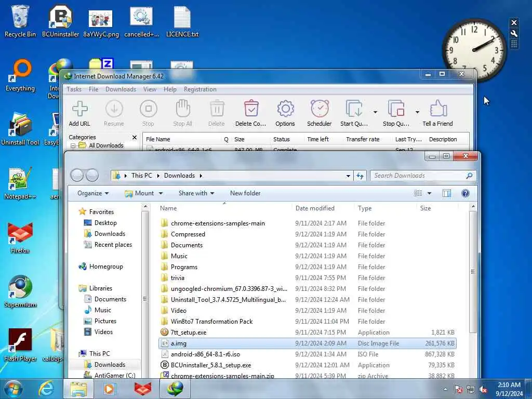Image resolution: width=532 pixels, height=399 pixels.
Task: Open the Downloads menu in IDM
Action: [121, 89]
